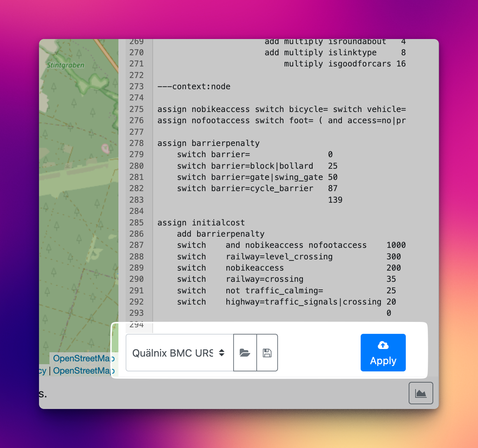Screen dimensions: 478x448
Task: Click line 275 assigning nobikeaccess
Action: [253, 109]
